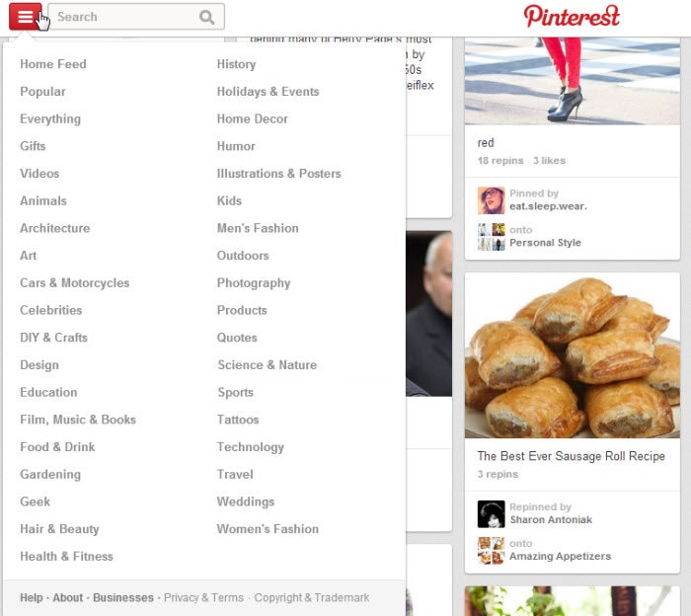Browse the Photography category
691x616 pixels.
click(x=254, y=283)
